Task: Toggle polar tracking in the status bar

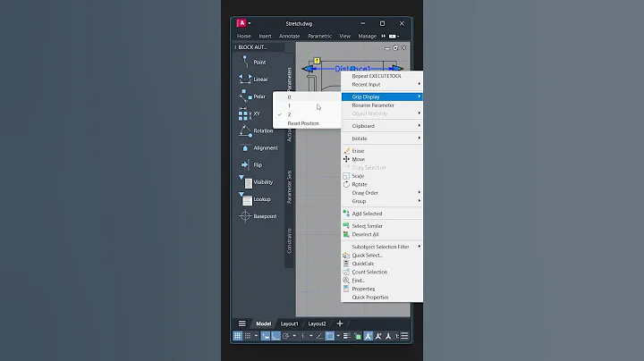Action: point(286,336)
